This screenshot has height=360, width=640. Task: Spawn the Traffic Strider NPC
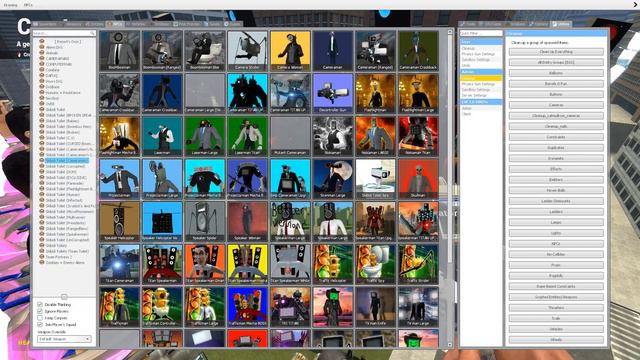click(418, 264)
